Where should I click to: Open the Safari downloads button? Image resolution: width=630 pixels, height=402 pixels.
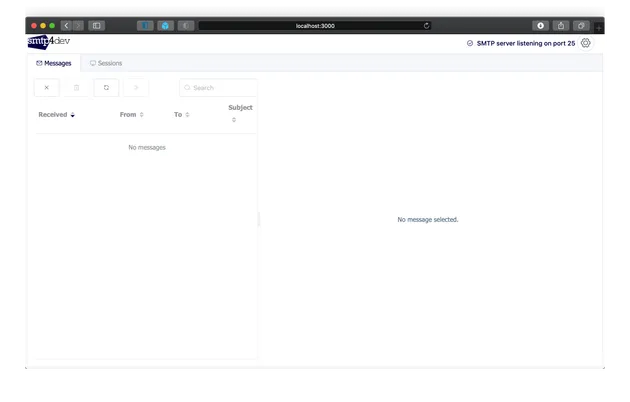(540, 26)
